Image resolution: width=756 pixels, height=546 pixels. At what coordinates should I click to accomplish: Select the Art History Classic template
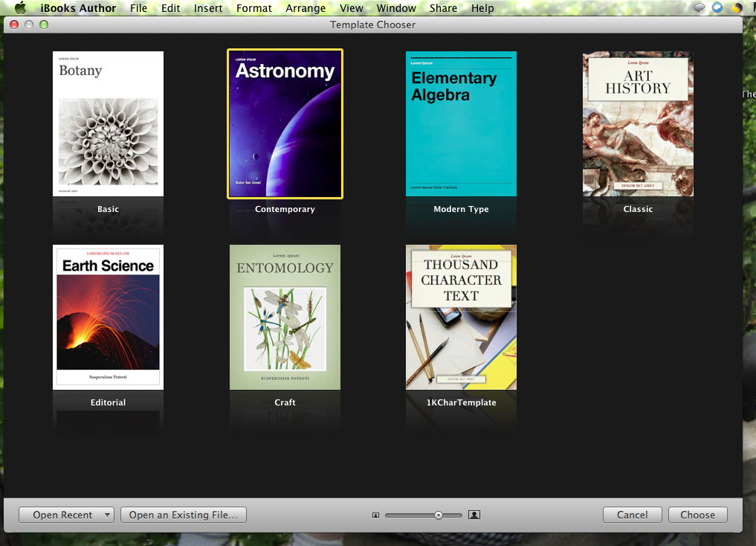pos(638,124)
